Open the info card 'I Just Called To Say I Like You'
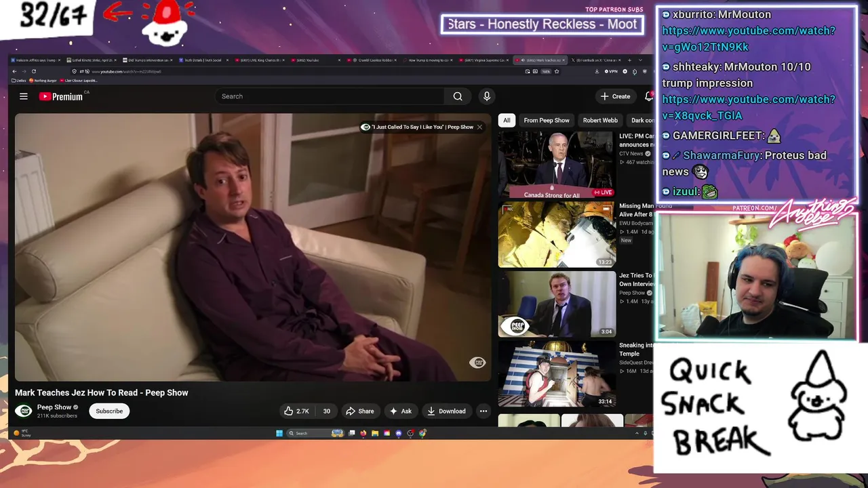The image size is (868, 488). [418, 127]
